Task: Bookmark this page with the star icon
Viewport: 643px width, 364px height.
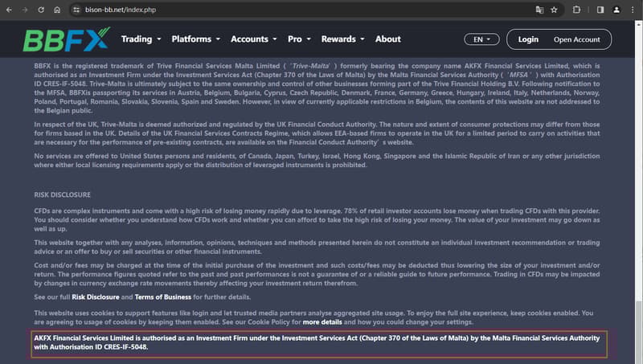Action: (554, 10)
